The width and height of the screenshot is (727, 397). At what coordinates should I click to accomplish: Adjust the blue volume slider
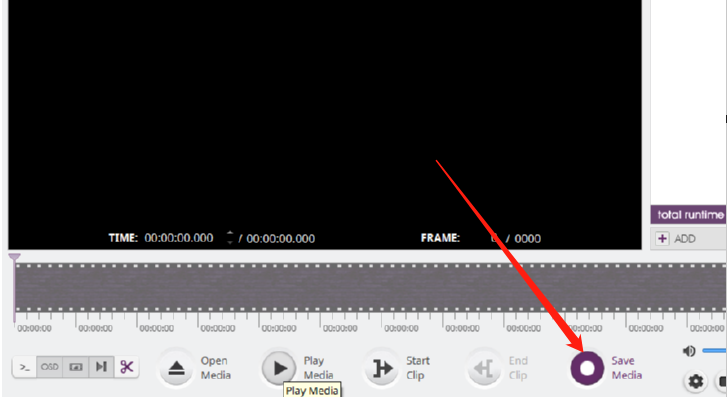[714, 351]
